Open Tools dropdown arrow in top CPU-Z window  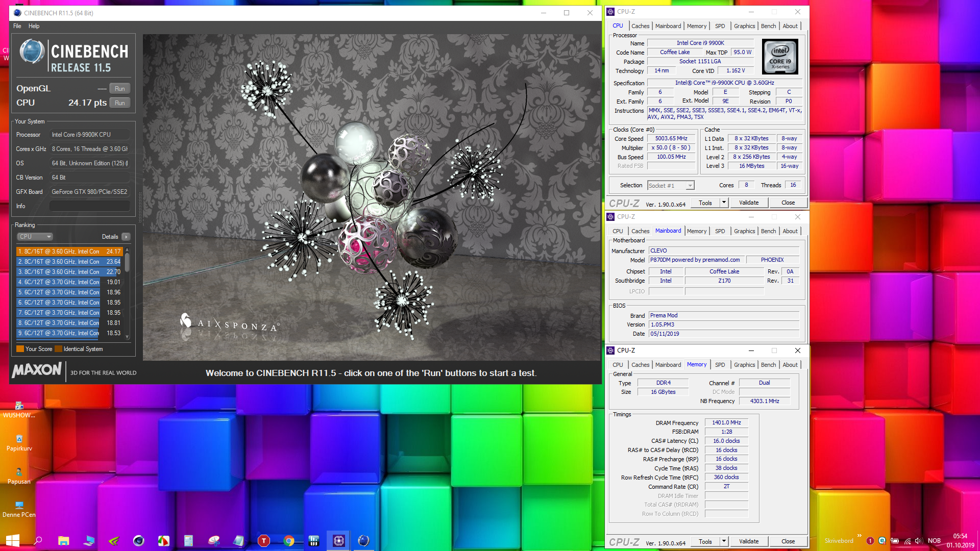(x=723, y=203)
